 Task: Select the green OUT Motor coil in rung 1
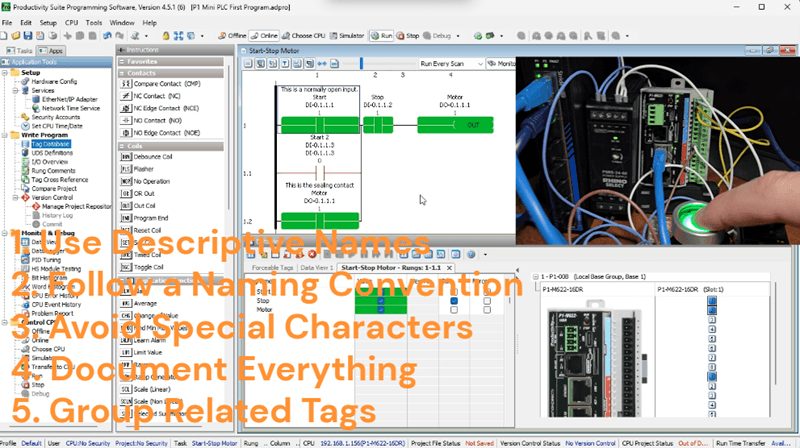tap(455, 126)
